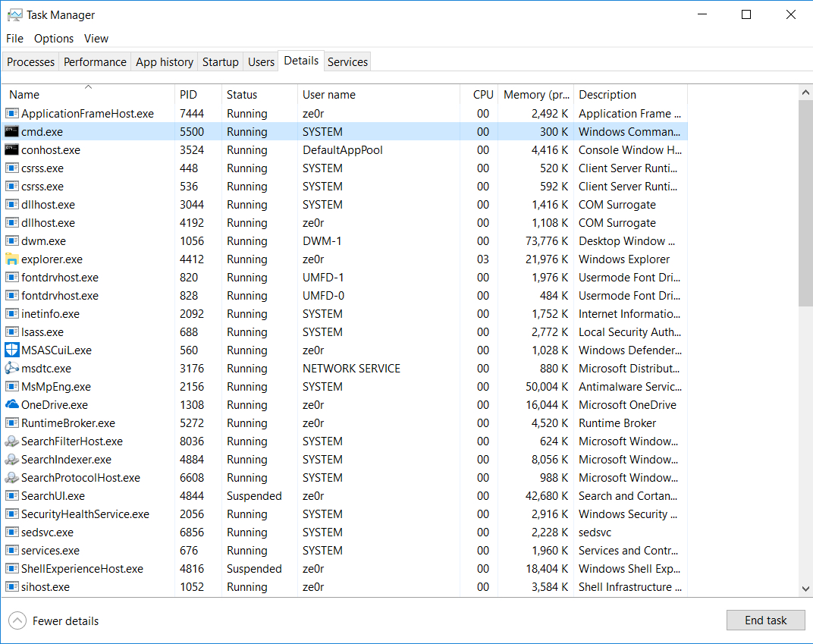
Task: Click the vertical scrollbar thumb
Action: pos(805,203)
